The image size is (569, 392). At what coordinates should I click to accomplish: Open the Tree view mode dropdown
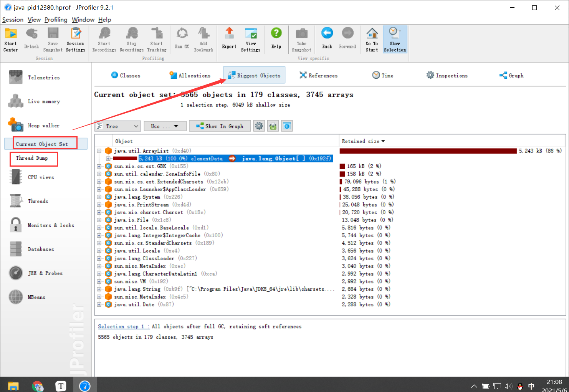(118, 126)
